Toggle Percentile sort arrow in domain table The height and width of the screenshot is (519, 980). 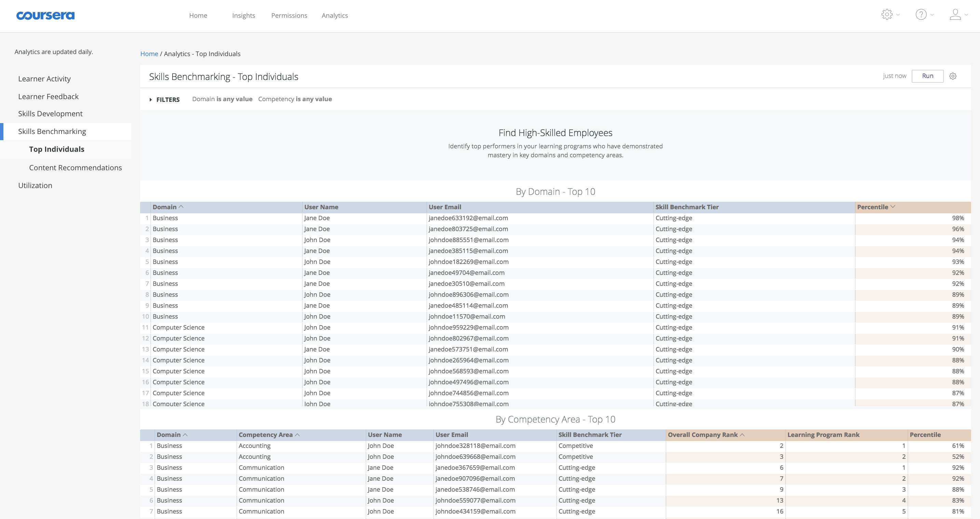click(x=893, y=207)
